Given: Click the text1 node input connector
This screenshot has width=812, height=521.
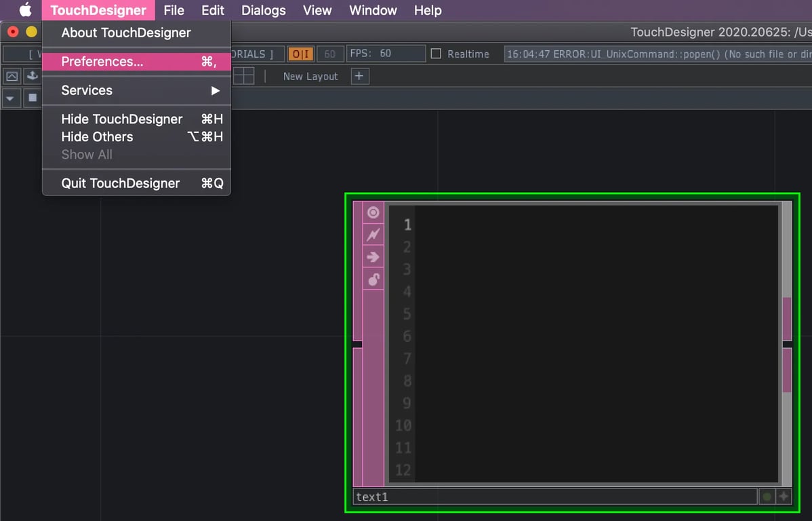Looking at the screenshot, I should [357, 344].
